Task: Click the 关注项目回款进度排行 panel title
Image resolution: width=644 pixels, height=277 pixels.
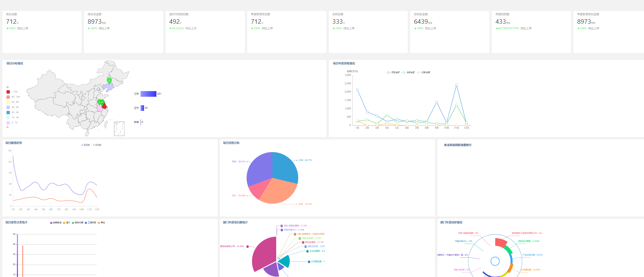Action: 458,145
